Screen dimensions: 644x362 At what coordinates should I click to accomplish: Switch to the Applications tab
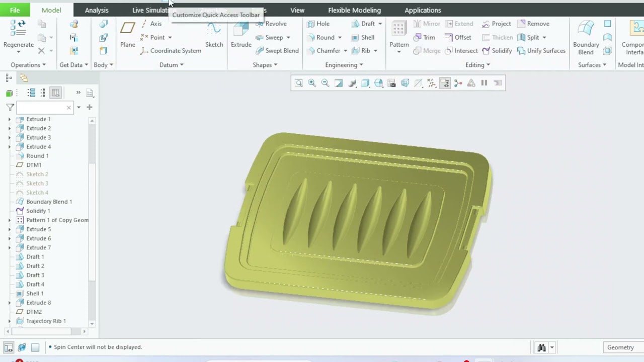coord(423,10)
